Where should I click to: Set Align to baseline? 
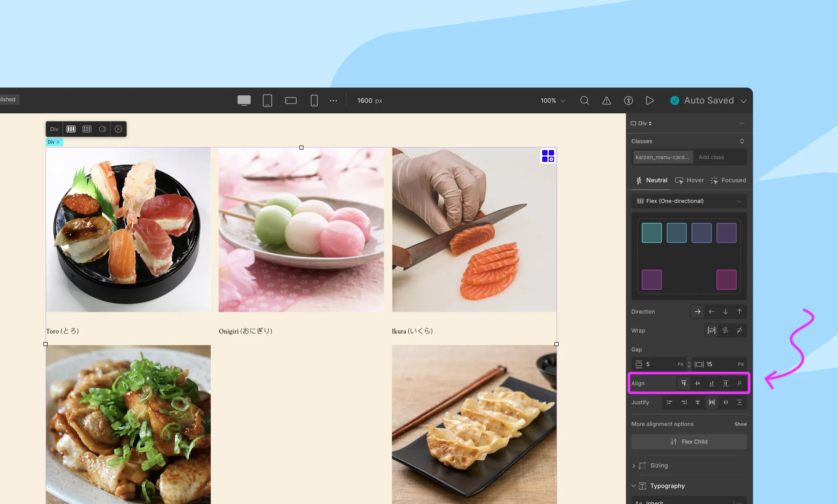739,383
